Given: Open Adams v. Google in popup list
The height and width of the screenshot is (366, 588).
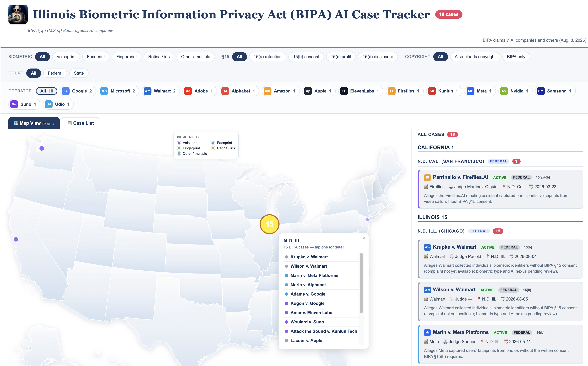Looking at the screenshot, I should click(321, 294).
